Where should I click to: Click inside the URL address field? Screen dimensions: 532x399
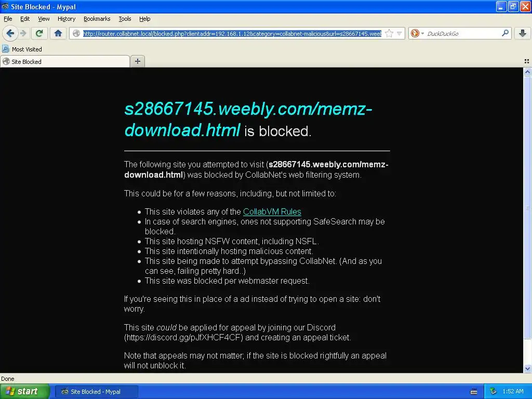point(232,33)
